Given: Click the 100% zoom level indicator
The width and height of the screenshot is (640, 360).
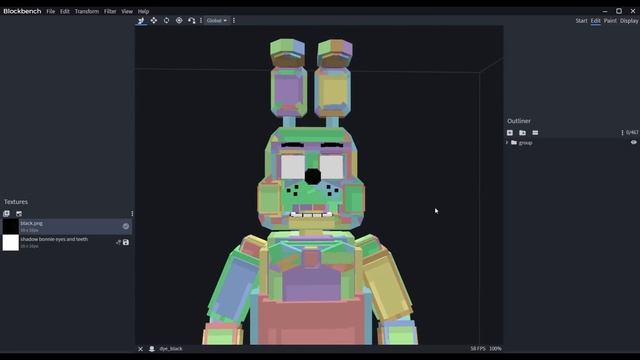Looking at the screenshot, I should click(495, 349).
